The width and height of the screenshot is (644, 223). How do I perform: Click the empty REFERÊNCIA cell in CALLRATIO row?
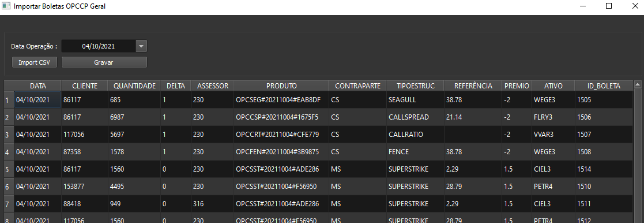[473, 135]
